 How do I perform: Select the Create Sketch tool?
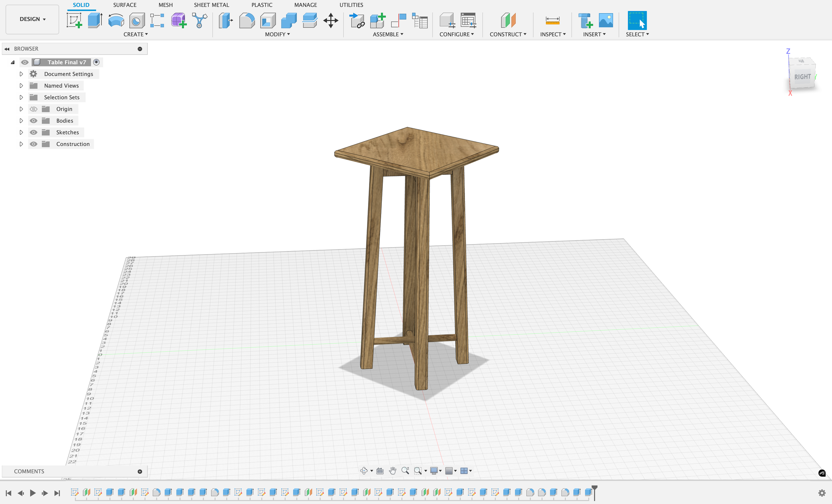[x=74, y=20]
